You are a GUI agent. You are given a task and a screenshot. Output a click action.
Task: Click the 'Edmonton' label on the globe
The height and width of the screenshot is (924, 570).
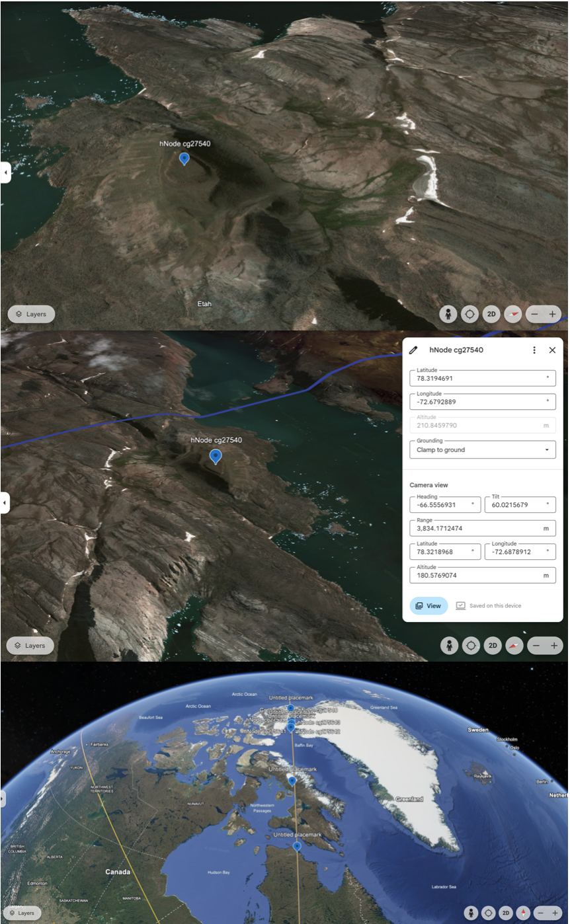coord(37,883)
